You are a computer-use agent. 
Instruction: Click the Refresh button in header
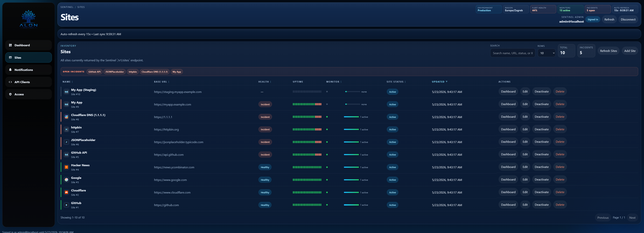609,20
